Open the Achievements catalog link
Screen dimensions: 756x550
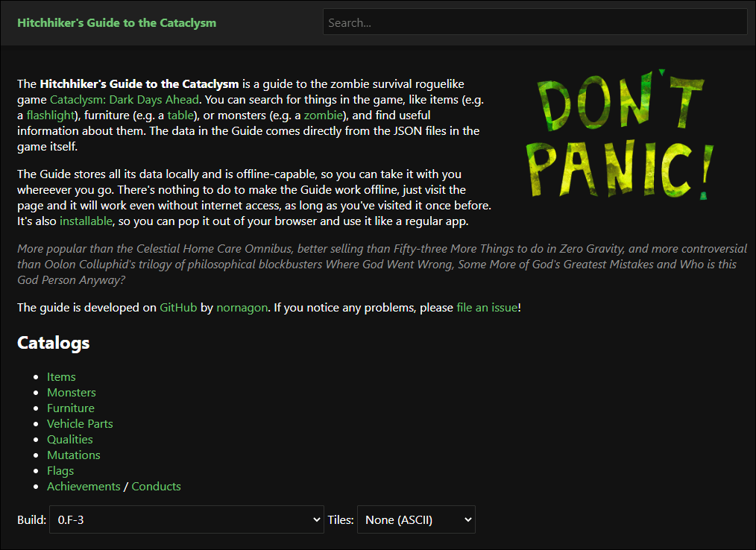84,487
